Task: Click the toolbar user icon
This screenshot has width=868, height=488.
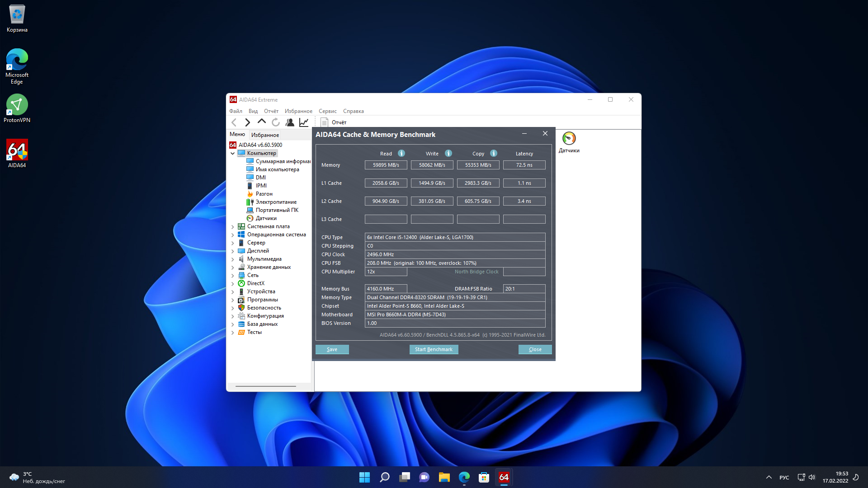Action: coord(290,122)
